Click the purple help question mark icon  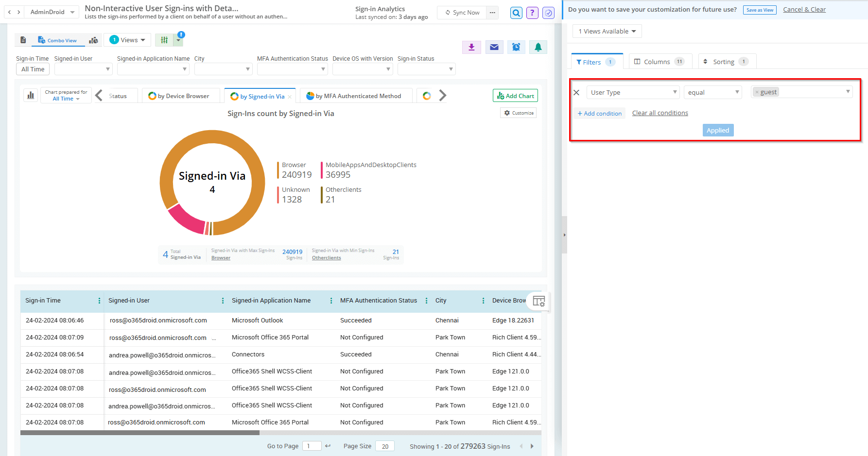point(532,13)
